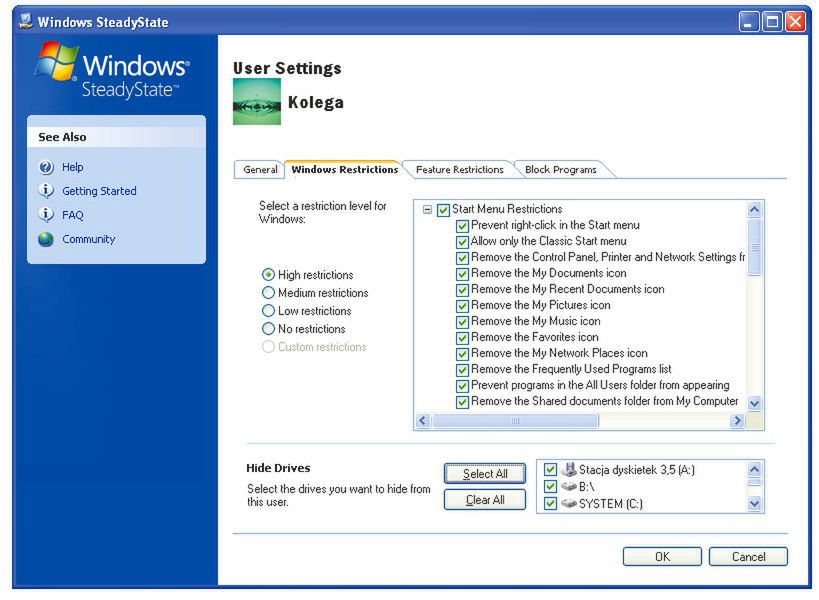
Task: Open the Community link
Action: click(89, 239)
